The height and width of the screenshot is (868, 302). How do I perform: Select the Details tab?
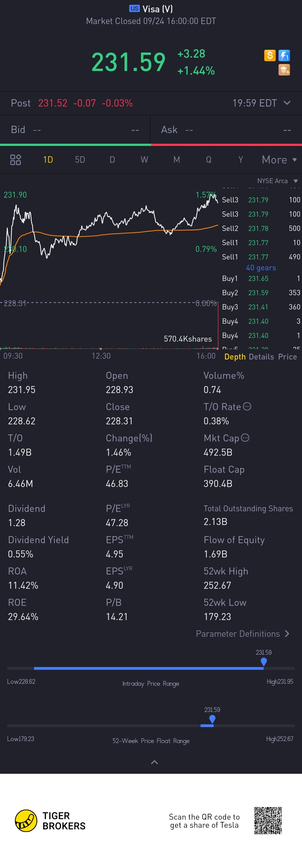(261, 356)
